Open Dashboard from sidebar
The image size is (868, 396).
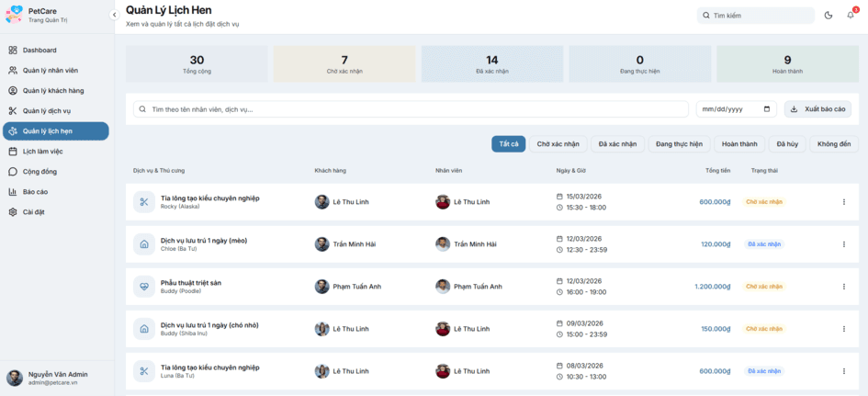point(39,51)
